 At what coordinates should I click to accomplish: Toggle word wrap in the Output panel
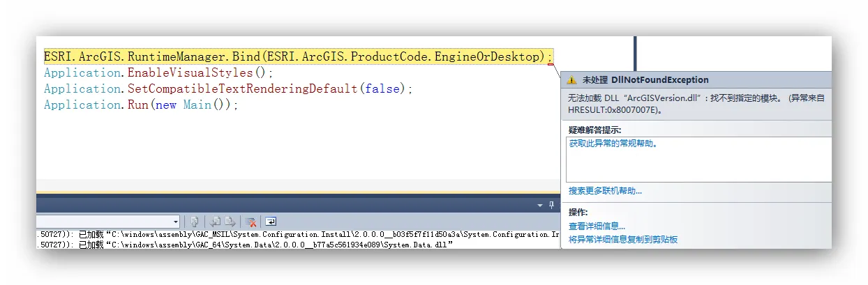click(x=270, y=222)
